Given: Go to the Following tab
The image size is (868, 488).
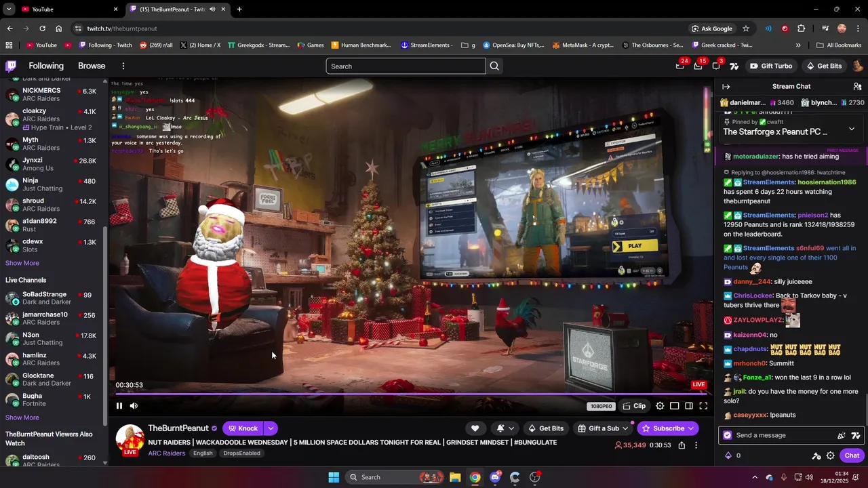Looking at the screenshot, I should [46, 66].
